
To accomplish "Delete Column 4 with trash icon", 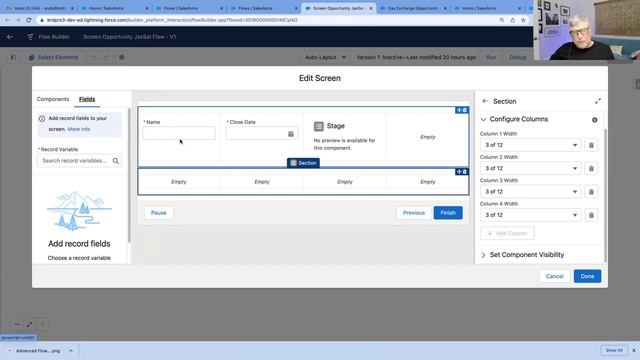I will coord(591,215).
